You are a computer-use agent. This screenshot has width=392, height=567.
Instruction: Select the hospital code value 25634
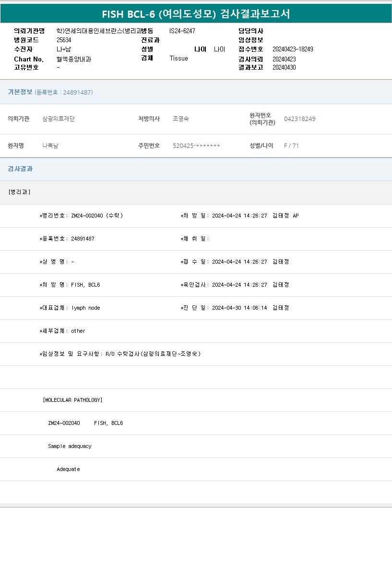(64, 40)
